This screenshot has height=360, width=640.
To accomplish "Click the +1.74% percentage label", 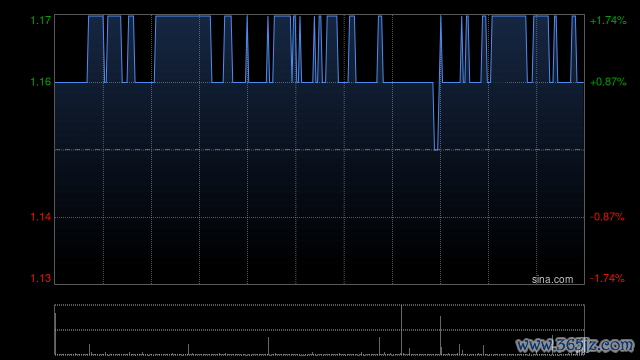I will click(x=608, y=20).
